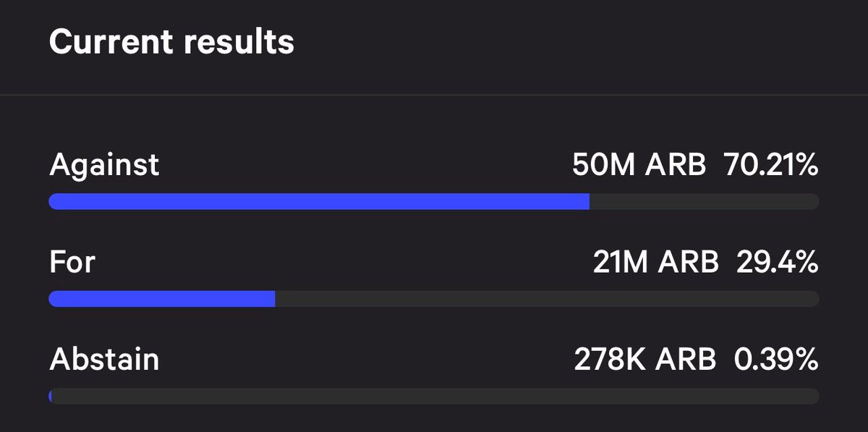
Task: Select the For vote option label
Action: (72, 262)
